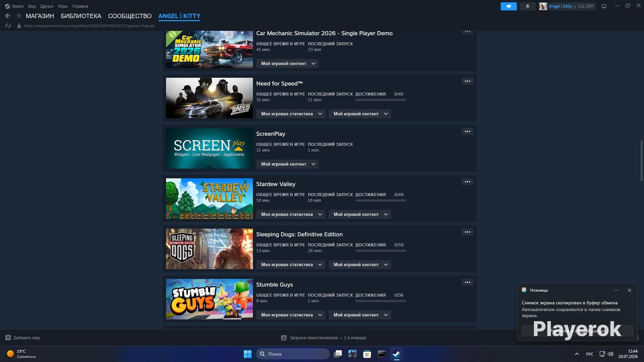
Task: Open the Angel | Kitty account dropdown
Action: (x=563, y=6)
